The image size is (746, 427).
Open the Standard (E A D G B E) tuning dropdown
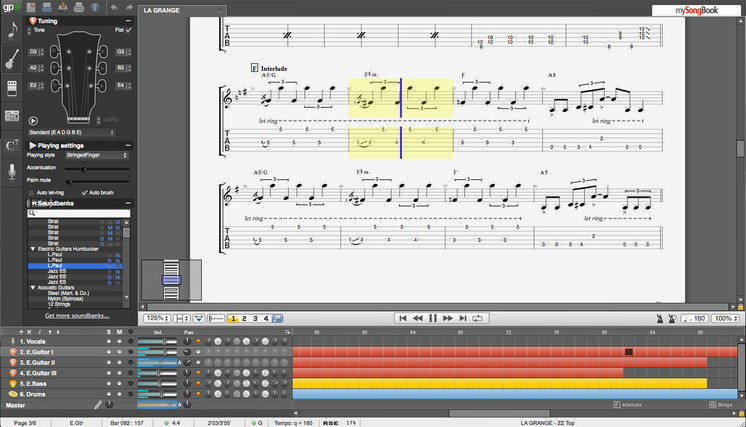coord(71,133)
